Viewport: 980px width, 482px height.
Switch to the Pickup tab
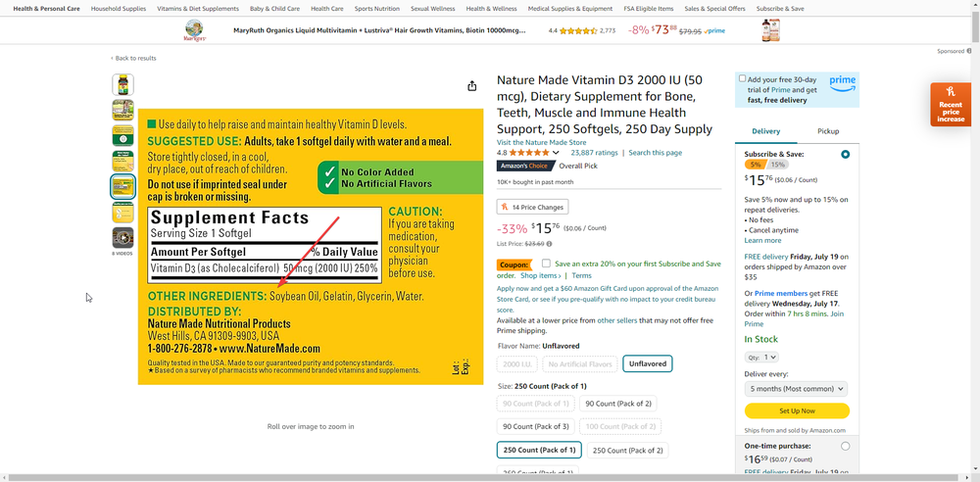coord(828,131)
